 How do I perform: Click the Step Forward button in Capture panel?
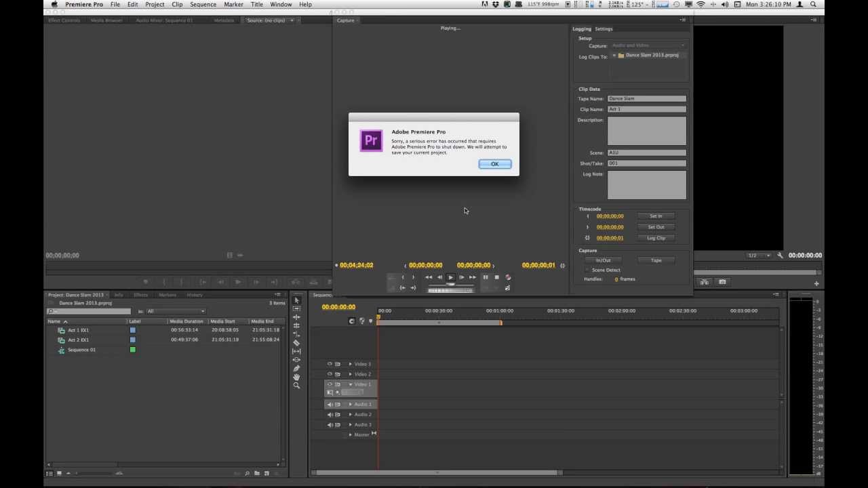click(x=462, y=277)
